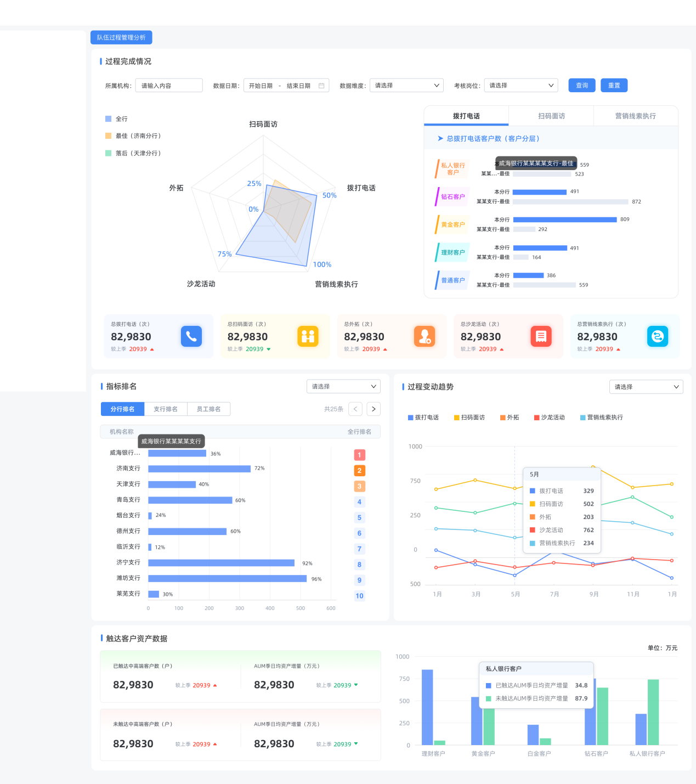This screenshot has width=696, height=784.
Task: Click the arrow icon beside 总拨打电话客户数
Action: 440,139
